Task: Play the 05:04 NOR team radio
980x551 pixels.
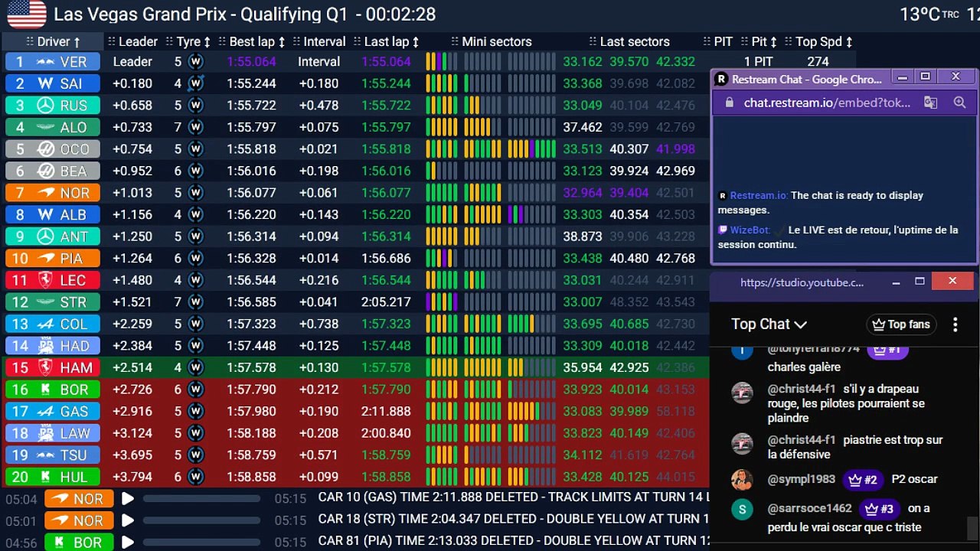Action: [x=128, y=499]
